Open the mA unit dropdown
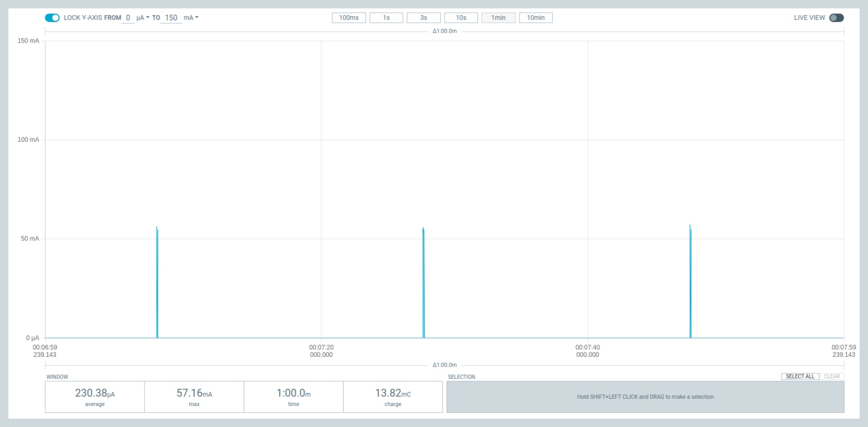 191,18
